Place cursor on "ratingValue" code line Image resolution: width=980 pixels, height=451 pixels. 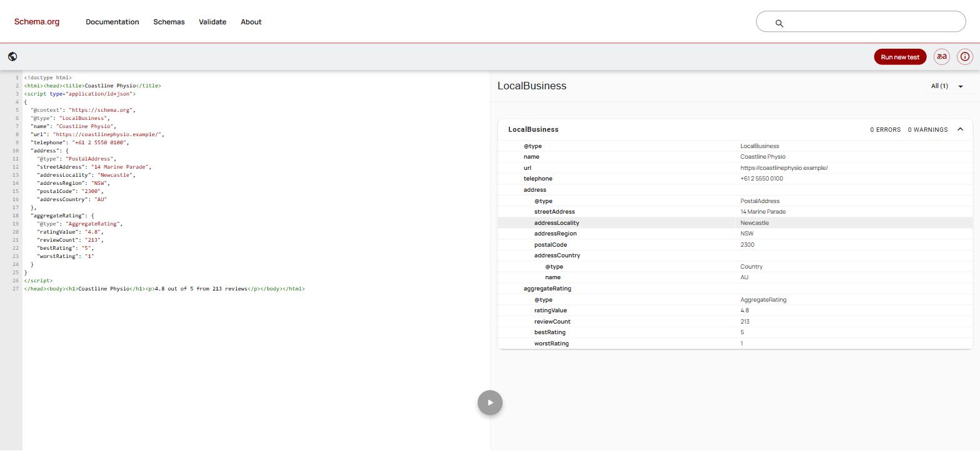[70, 232]
